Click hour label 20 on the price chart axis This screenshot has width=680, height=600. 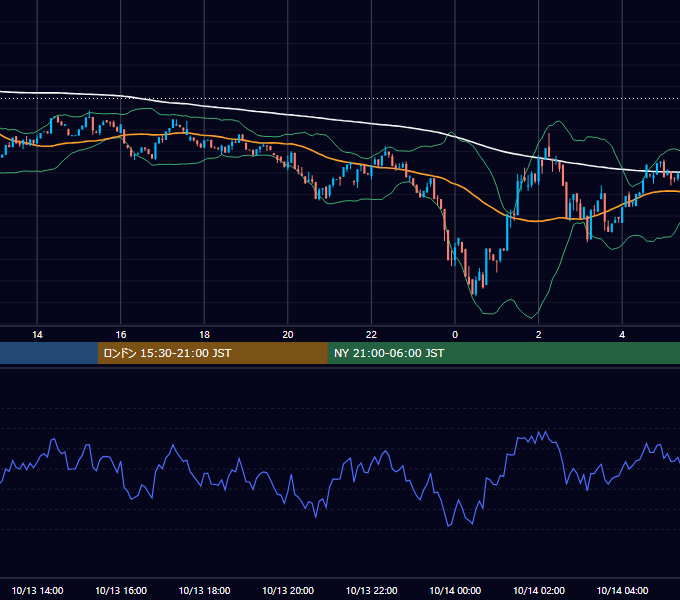288,335
